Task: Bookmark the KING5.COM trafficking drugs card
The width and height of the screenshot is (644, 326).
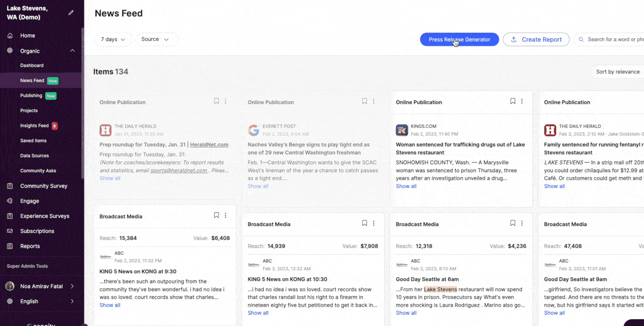Action: (x=513, y=101)
